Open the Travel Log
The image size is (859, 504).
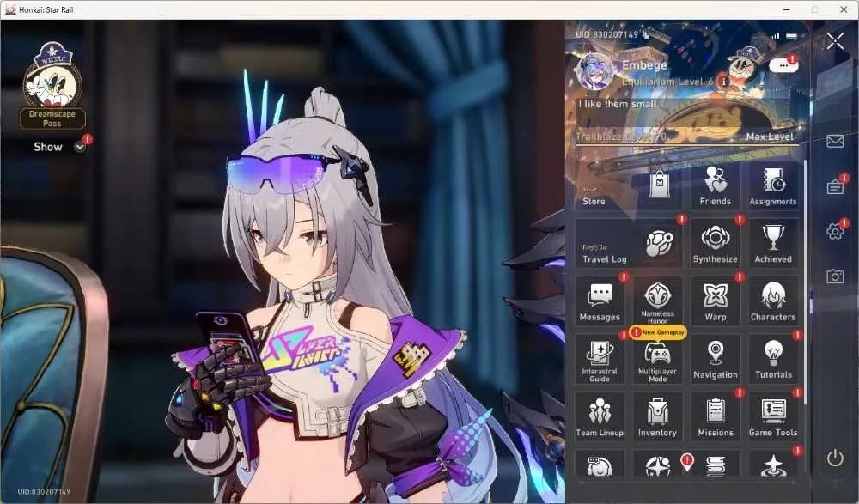click(629, 244)
